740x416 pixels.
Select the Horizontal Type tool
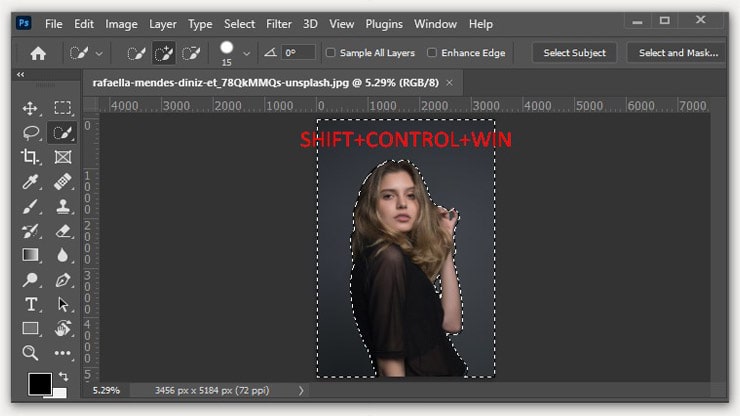(x=30, y=304)
